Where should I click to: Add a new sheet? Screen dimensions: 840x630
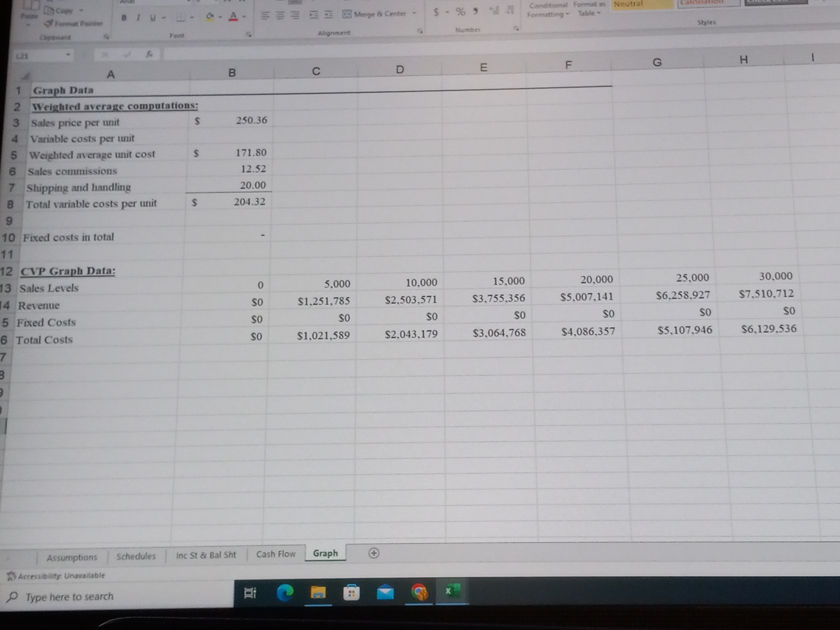tap(374, 553)
